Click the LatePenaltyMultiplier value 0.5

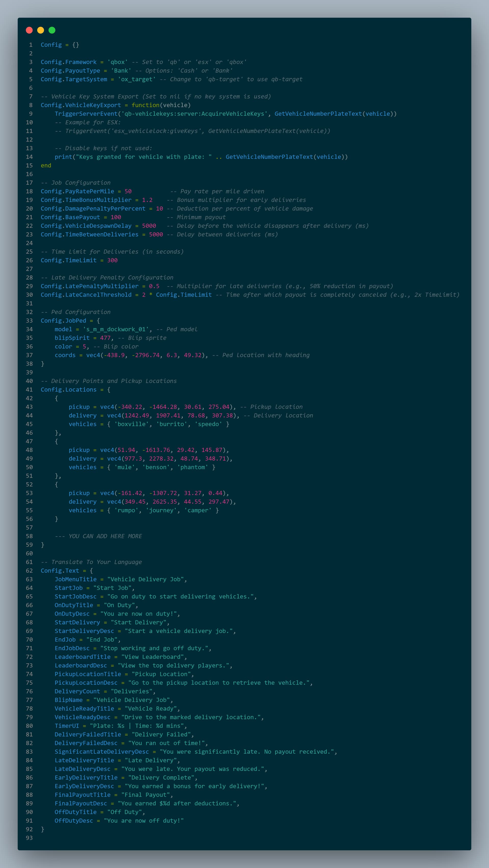(154, 286)
